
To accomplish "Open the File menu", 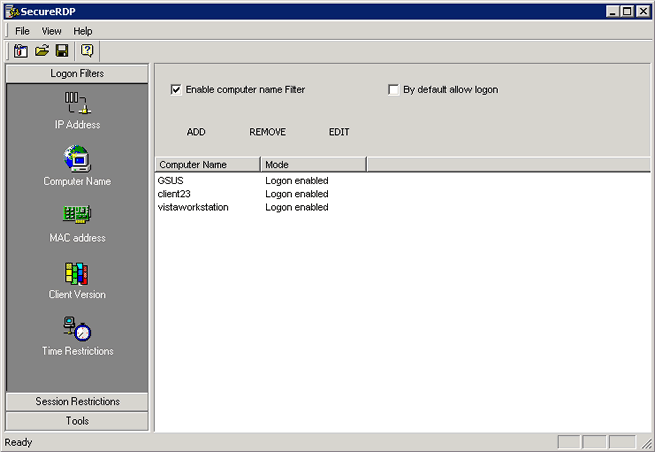I will pyautogui.click(x=22, y=31).
